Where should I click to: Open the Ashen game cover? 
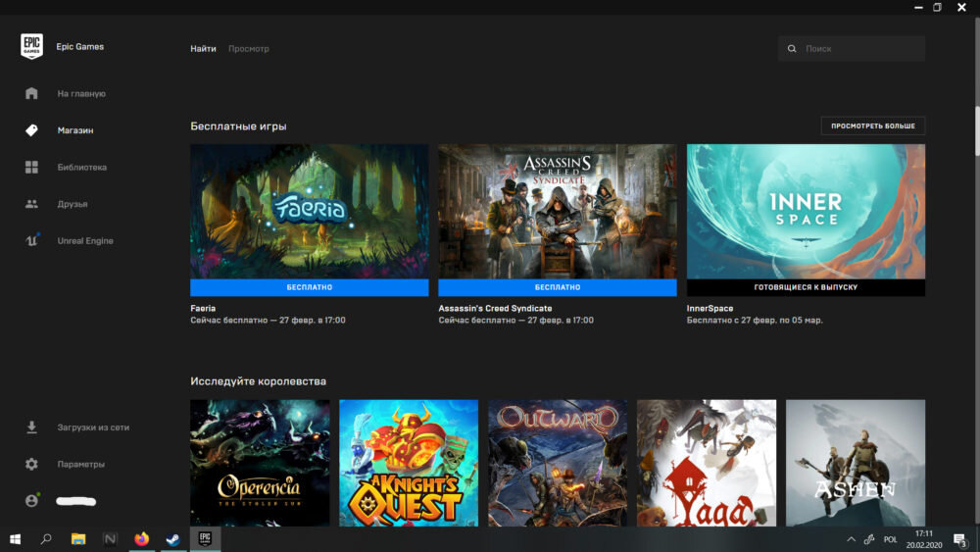[856, 463]
